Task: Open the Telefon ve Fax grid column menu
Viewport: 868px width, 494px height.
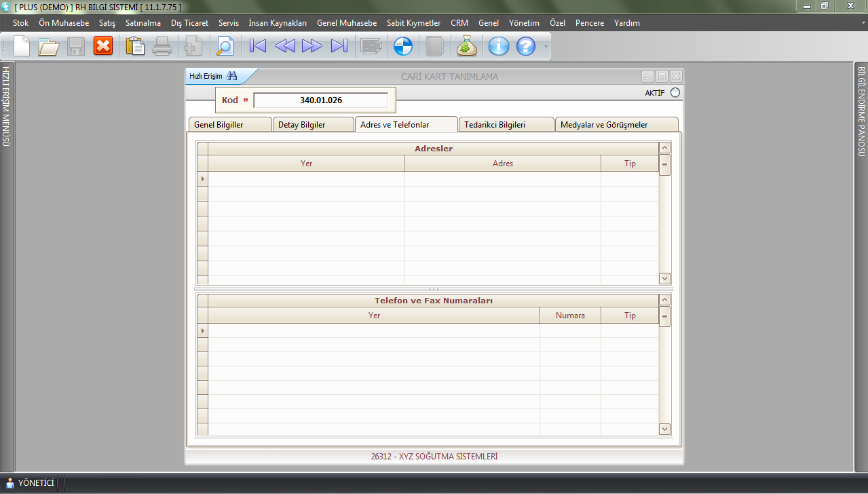Action: click(x=664, y=316)
